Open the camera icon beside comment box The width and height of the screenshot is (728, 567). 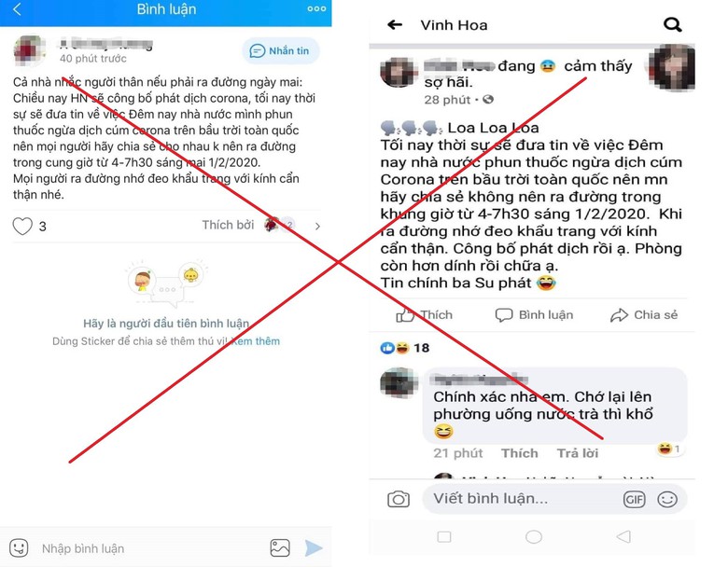pyautogui.click(x=399, y=499)
